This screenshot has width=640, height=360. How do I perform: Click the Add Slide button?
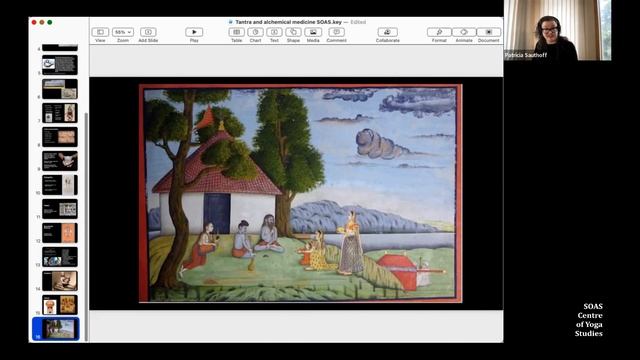148,32
